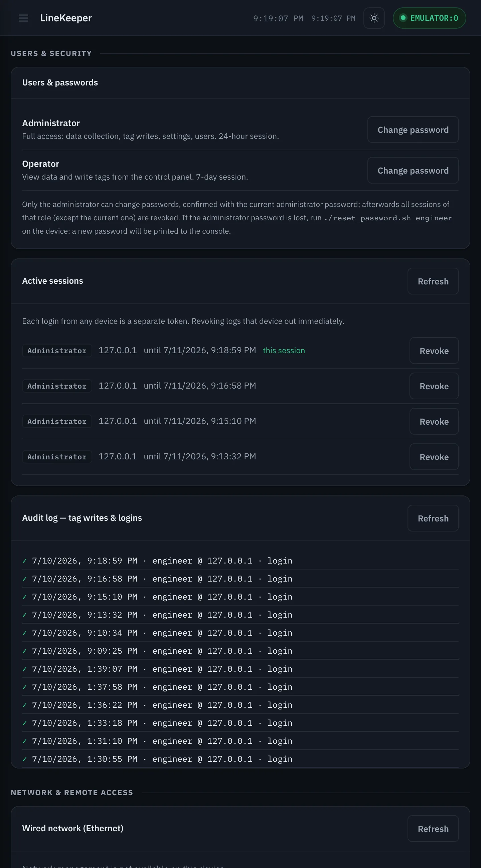The image size is (481, 868).
Task: Open the hamburger navigation menu
Action: (x=23, y=18)
